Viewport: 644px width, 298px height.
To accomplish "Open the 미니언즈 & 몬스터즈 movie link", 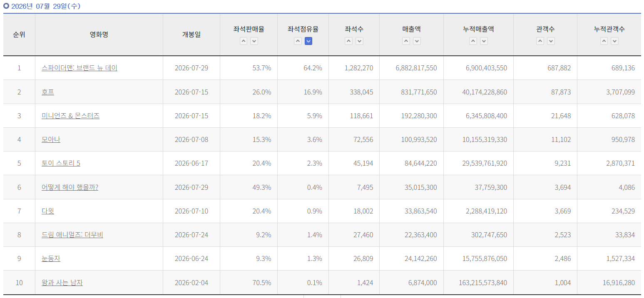I will [70, 116].
